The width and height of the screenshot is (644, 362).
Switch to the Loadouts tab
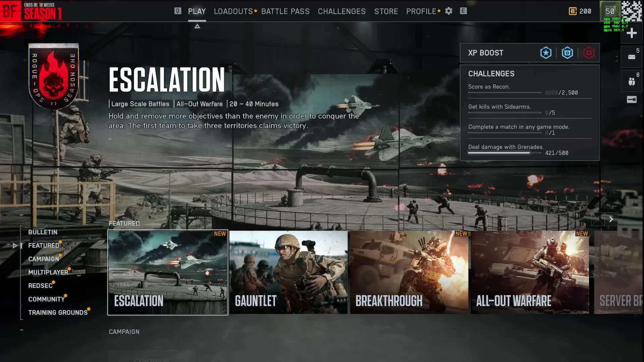(x=233, y=11)
